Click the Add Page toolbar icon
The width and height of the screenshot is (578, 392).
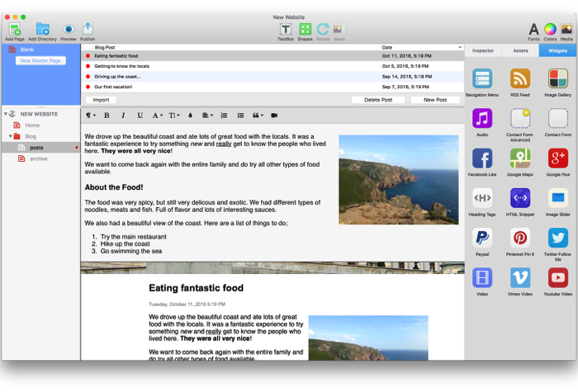tap(14, 30)
